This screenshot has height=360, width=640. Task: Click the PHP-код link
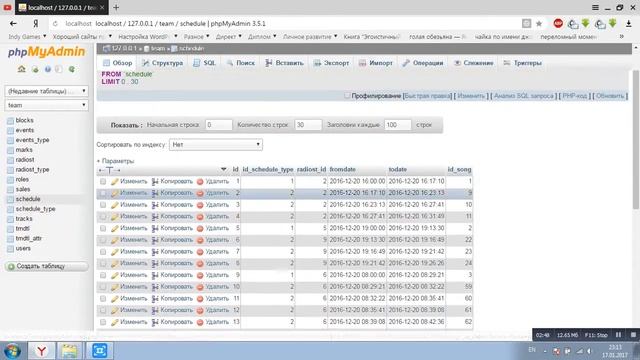coord(575,96)
